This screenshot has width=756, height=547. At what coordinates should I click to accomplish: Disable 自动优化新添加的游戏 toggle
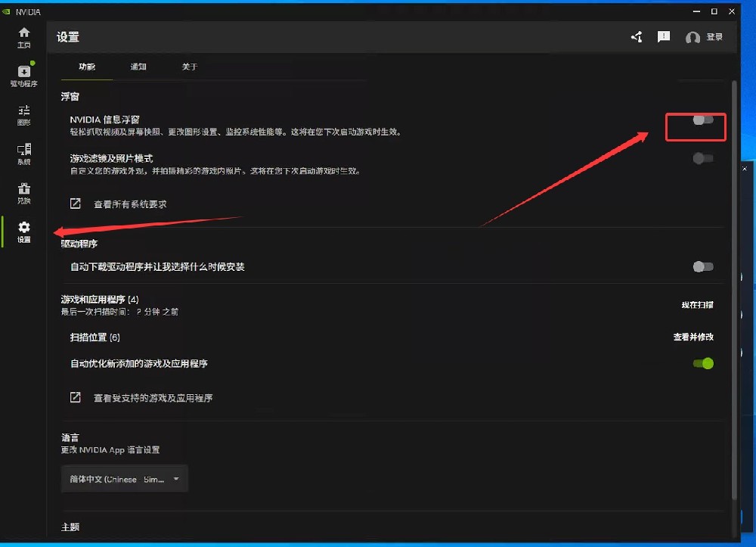point(703,363)
